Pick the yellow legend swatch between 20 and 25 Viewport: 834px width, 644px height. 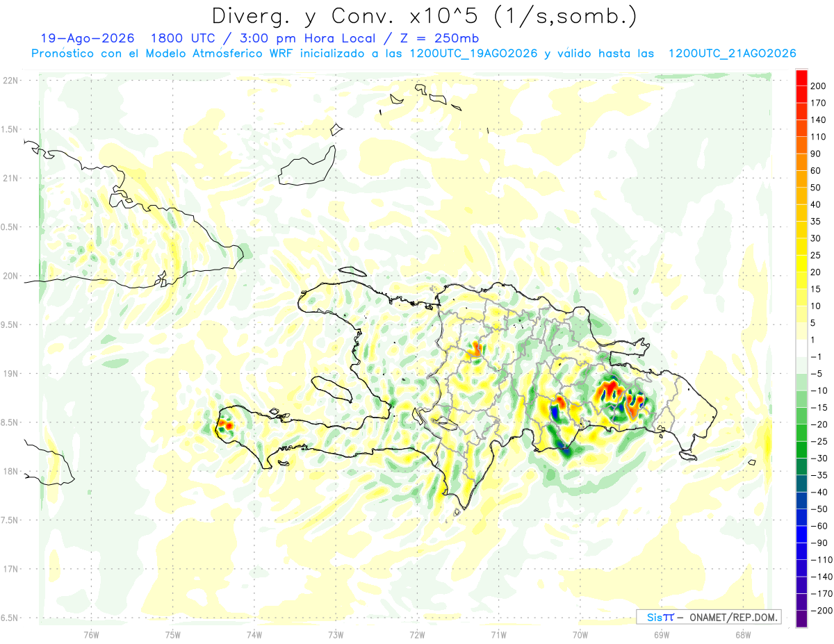click(x=801, y=264)
